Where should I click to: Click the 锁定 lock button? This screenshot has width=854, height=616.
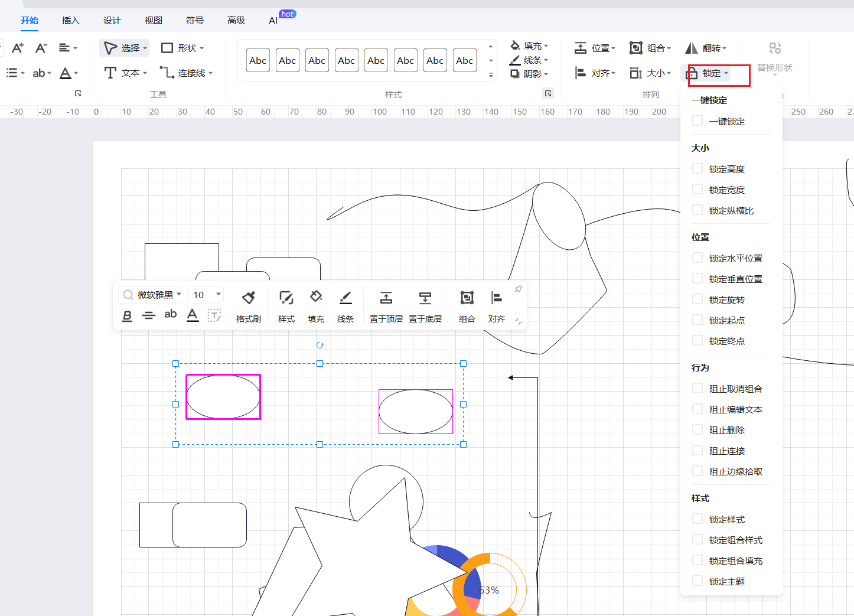click(x=708, y=73)
